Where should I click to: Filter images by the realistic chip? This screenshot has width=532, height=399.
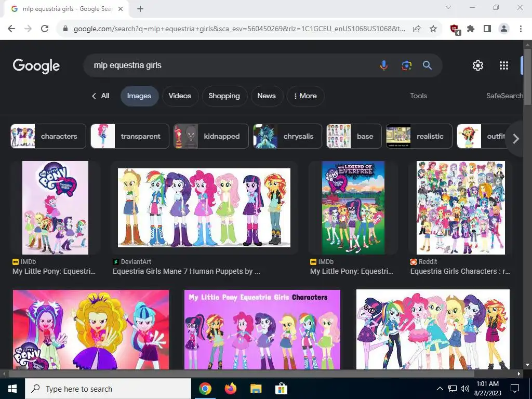(x=419, y=137)
